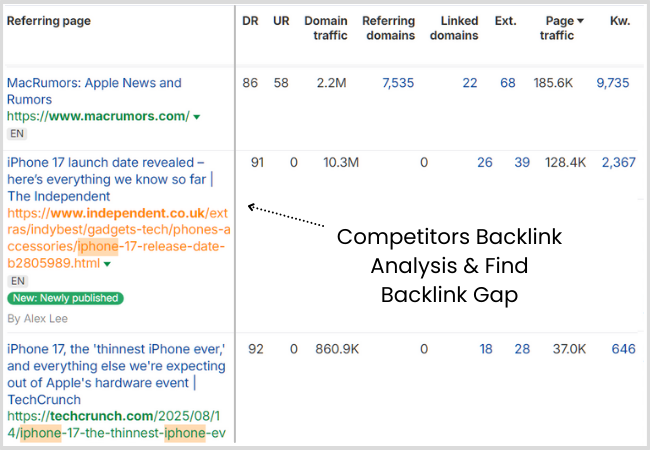Click the 10.3M domain traffic cell
The width and height of the screenshot is (650, 450).
pyautogui.click(x=341, y=162)
